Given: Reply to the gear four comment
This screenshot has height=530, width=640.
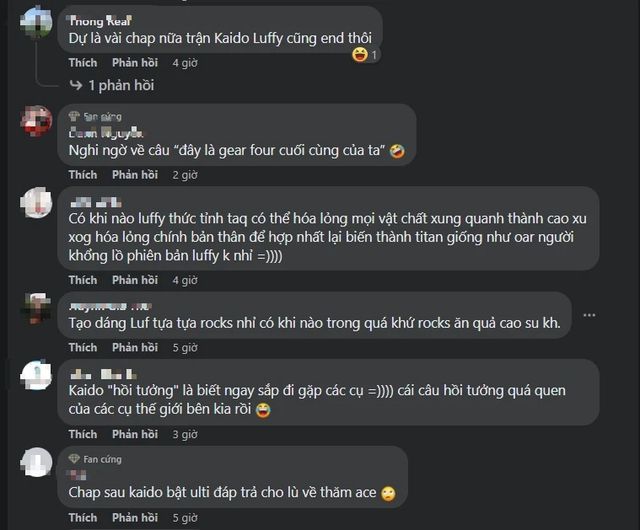Looking at the screenshot, I should pyautogui.click(x=135, y=175).
